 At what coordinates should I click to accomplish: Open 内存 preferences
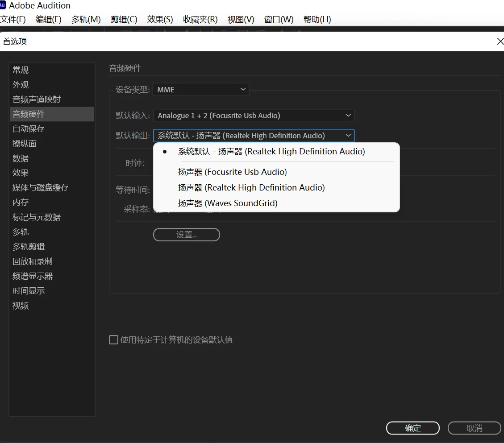coord(52,203)
